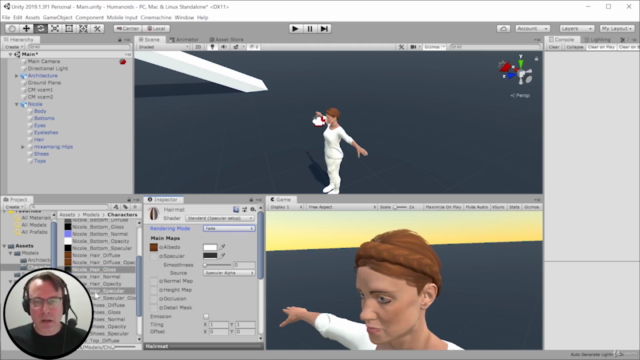Click search by type icon in Project
640x360 pixels.
(x=116, y=207)
